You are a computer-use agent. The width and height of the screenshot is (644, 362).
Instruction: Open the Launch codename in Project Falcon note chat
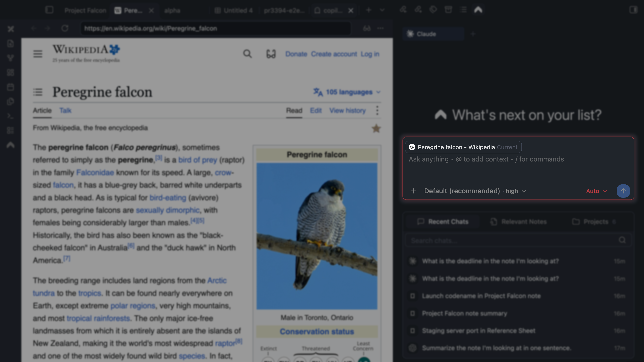tap(518, 296)
